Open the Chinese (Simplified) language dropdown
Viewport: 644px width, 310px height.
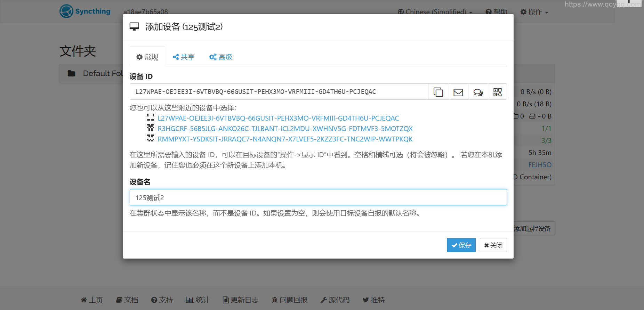coord(435,12)
